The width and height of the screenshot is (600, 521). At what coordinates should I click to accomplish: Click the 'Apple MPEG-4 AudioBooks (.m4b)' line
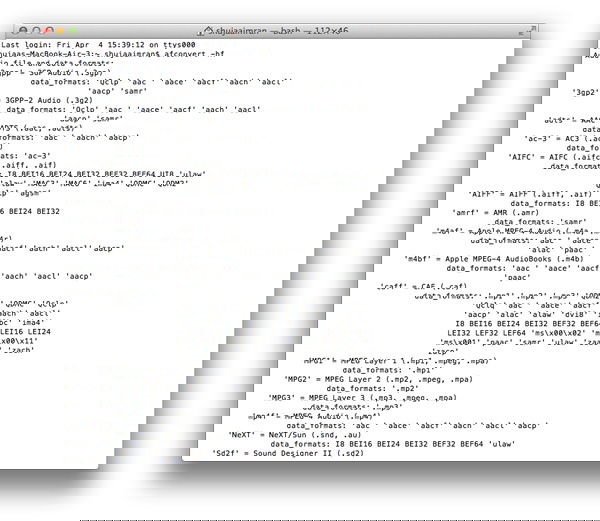click(494, 259)
